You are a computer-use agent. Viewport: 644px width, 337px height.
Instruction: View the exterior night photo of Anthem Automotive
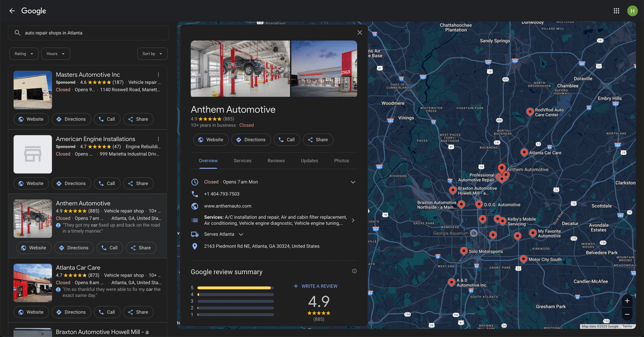click(x=324, y=68)
